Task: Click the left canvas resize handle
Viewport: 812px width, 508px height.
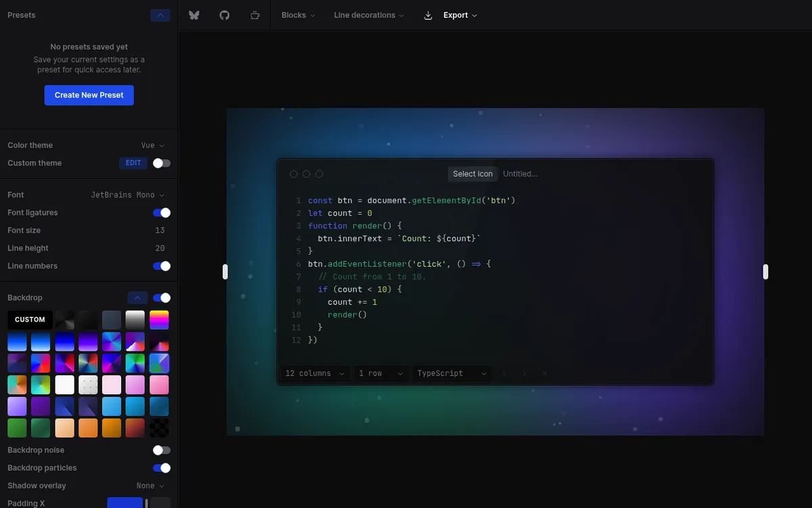Action: tap(225, 272)
